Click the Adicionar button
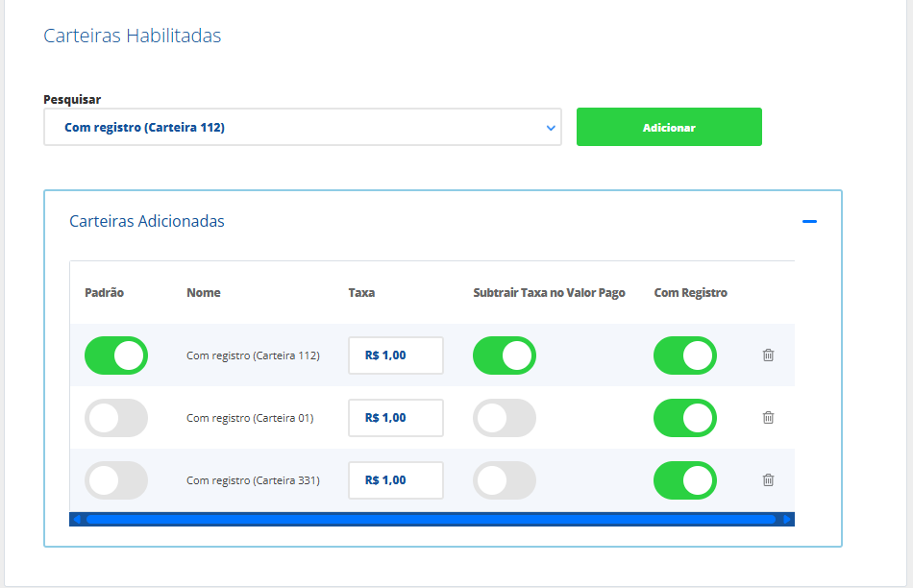The height and width of the screenshot is (588, 913). tap(669, 127)
